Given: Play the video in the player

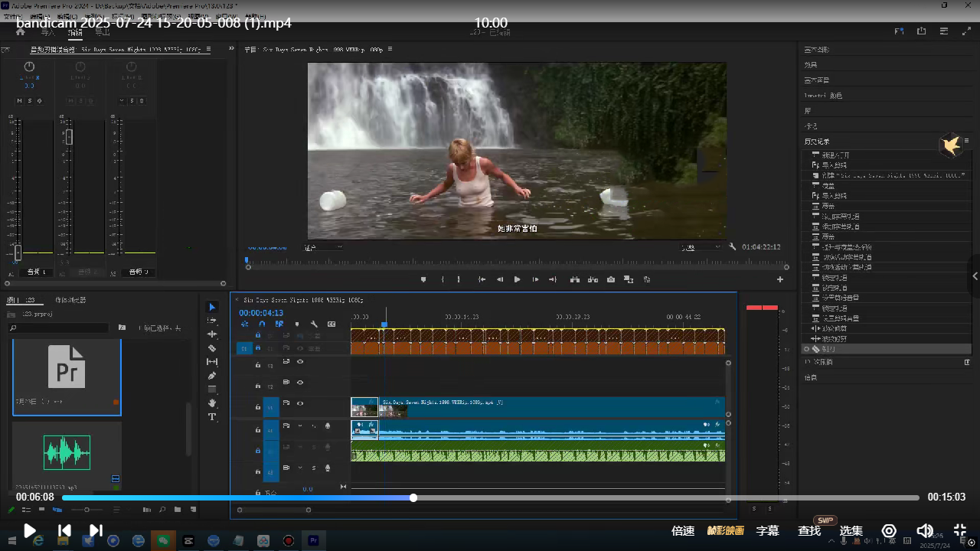Looking at the screenshot, I should coord(29,530).
